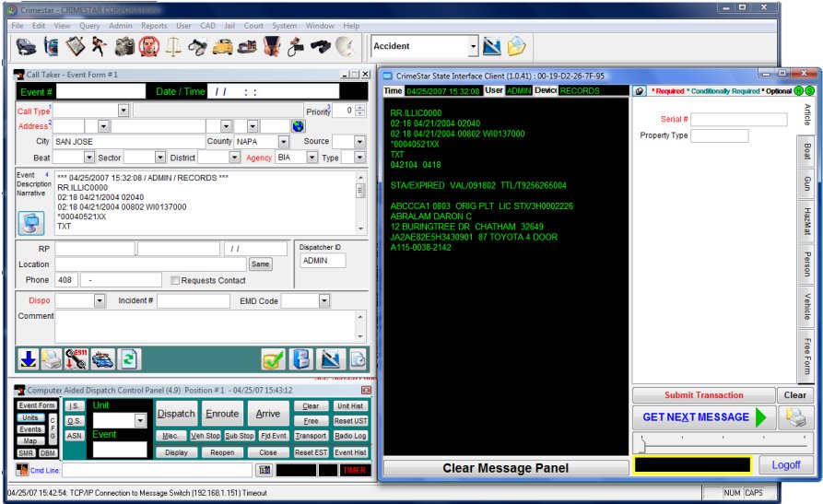
Task: Click Submit Transaction button
Action: point(703,395)
